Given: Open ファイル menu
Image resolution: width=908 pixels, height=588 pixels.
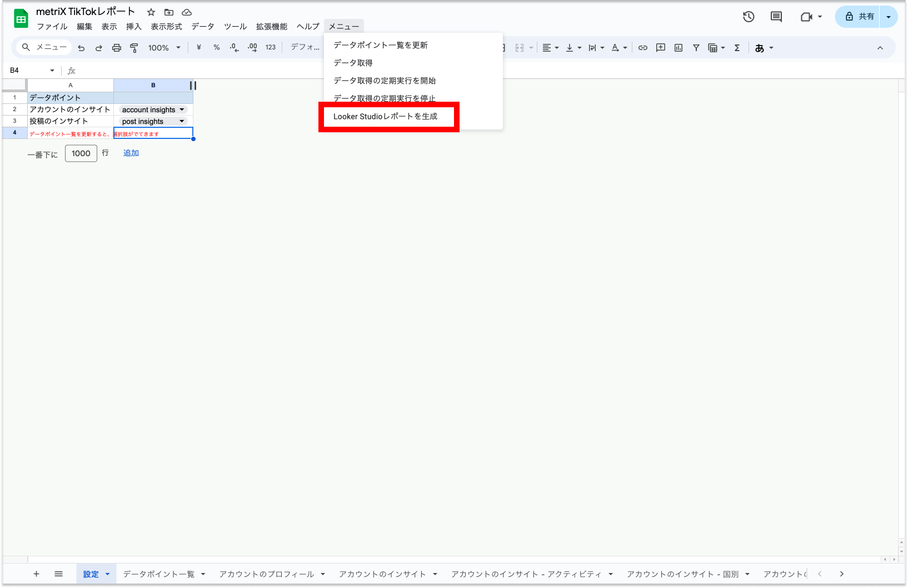Looking at the screenshot, I should pyautogui.click(x=52, y=27).
